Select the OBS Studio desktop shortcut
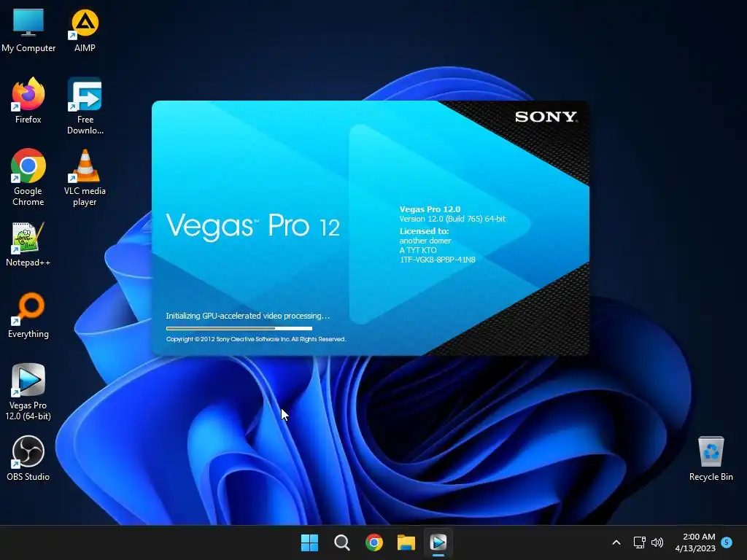Image resolution: width=747 pixels, height=560 pixels. pos(28,458)
